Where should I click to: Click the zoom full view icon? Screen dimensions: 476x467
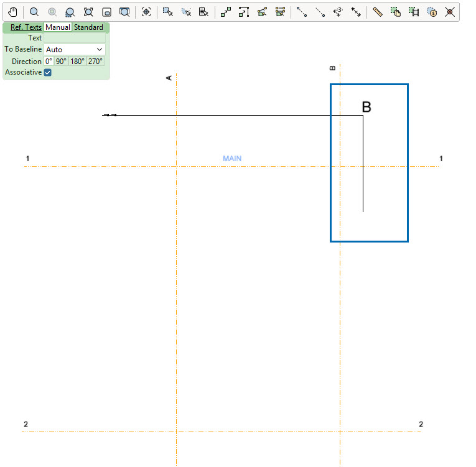click(x=124, y=12)
